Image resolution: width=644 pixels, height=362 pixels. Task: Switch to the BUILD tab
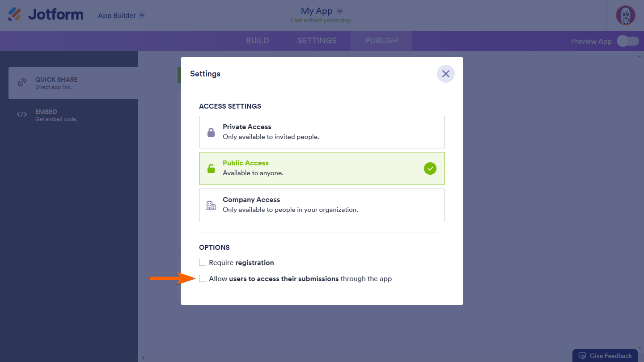point(257,41)
